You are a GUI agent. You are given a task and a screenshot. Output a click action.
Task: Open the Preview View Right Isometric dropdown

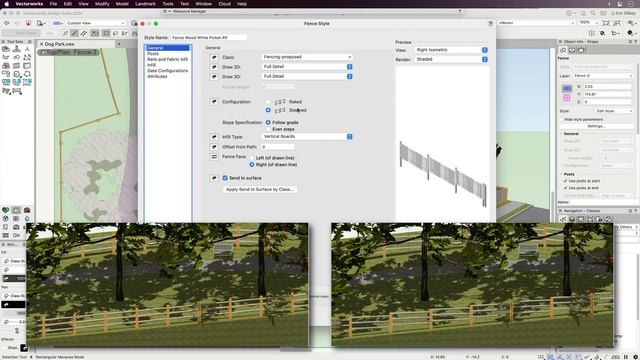[x=451, y=50]
